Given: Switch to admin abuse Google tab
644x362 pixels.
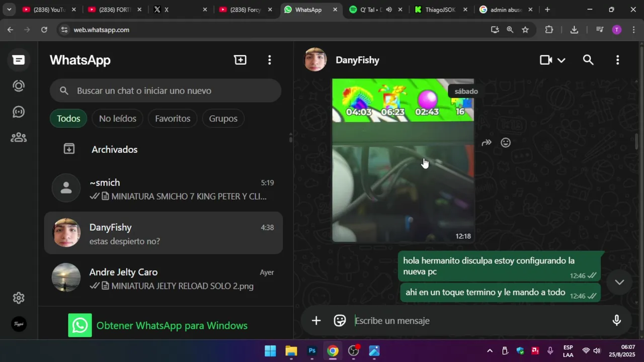Looking at the screenshot, I should 507,10.
